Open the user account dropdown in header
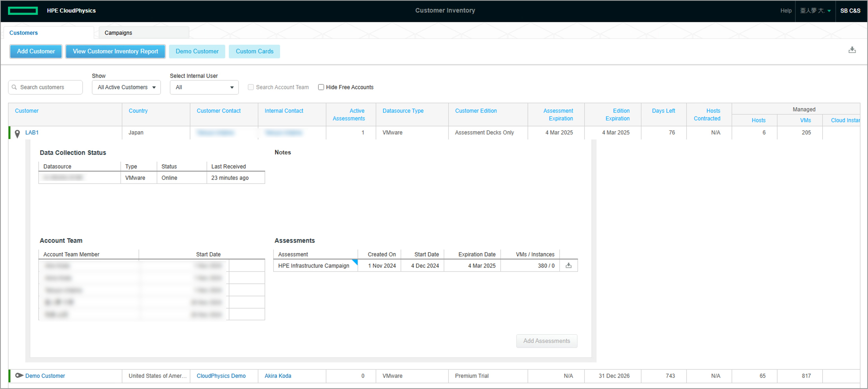 coord(815,11)
